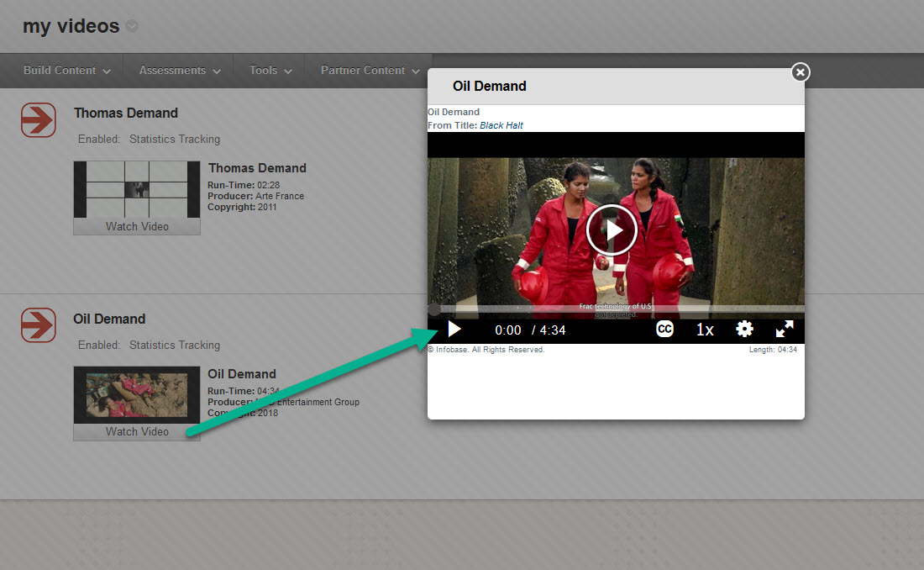Viewport: 924px width, 570px height.
Task: Click Oil Demand video thumbnail
Action: click(137, 395)
